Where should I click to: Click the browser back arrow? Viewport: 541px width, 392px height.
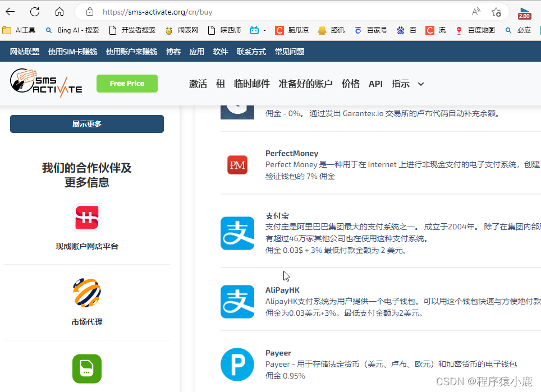[x=10, y=12]
